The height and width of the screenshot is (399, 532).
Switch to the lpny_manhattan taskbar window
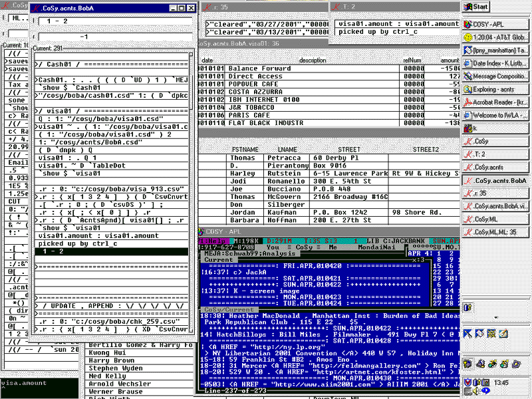click(495, 51)
